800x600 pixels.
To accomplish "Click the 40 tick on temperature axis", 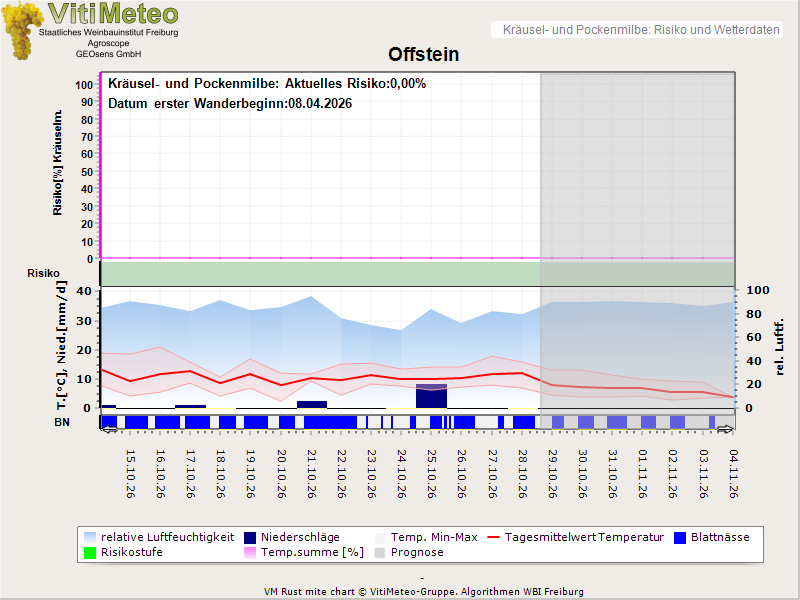I will coord(84,291).
